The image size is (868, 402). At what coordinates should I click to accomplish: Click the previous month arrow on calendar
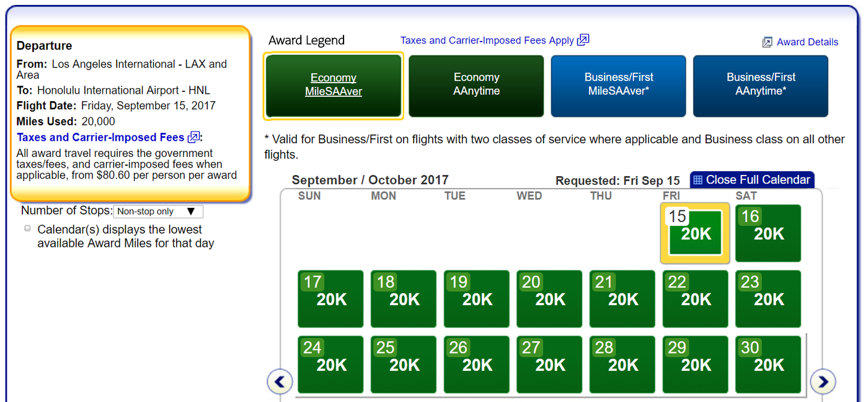coord(280,382)
